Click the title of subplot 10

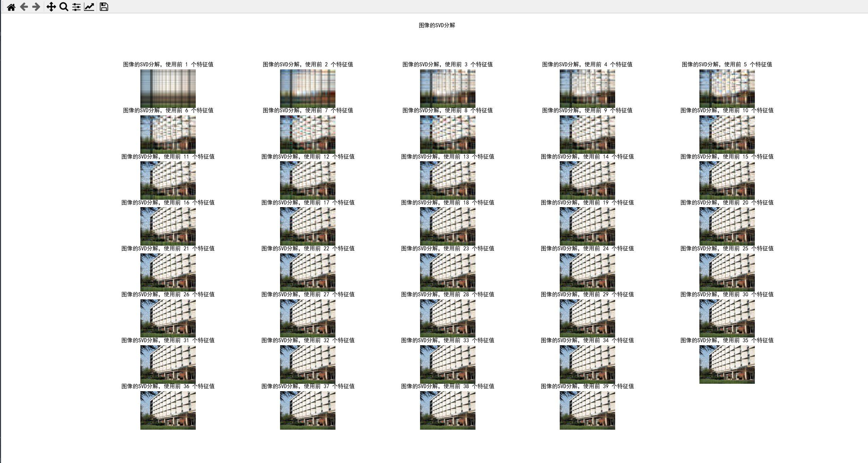[x=727, y=111]
